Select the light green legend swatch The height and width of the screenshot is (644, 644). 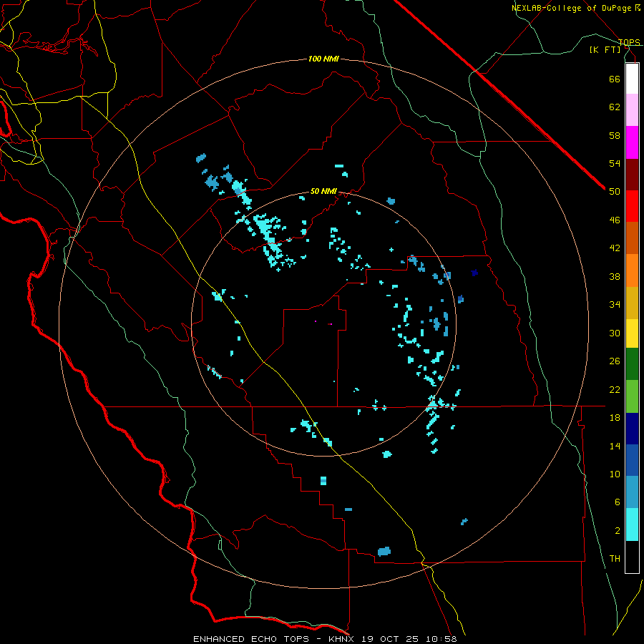632,396
